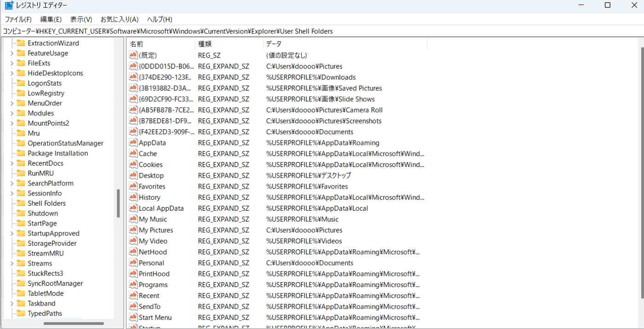Click the string icon next to Cookies
This screenshot has height=329, width=644.
click(x=133, y=164)
